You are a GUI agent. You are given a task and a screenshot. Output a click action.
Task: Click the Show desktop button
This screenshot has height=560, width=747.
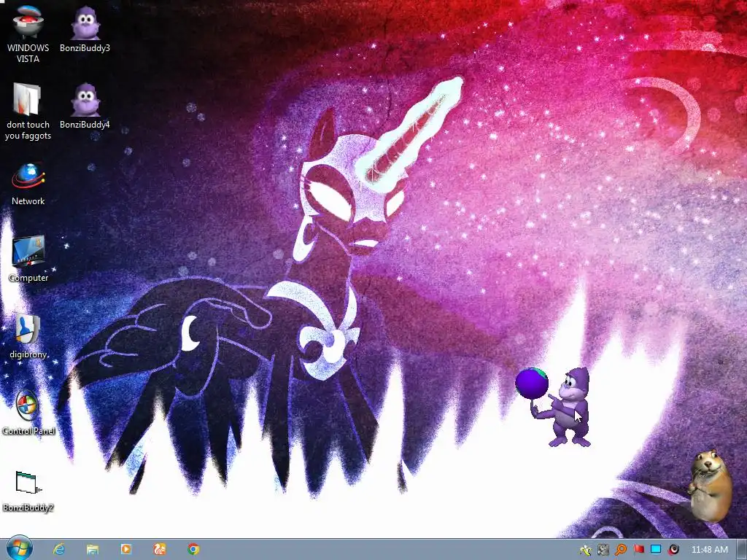tap(742, 550)
